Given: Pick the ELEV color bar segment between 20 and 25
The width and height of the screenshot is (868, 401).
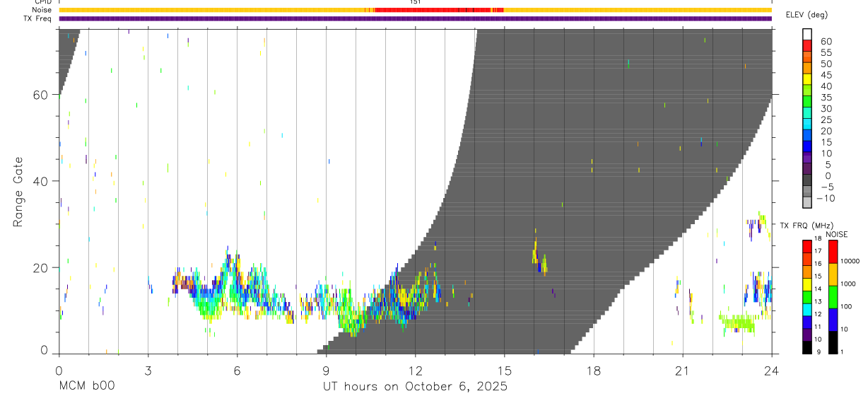Looking at the screenshot, I should click(807, 125).
